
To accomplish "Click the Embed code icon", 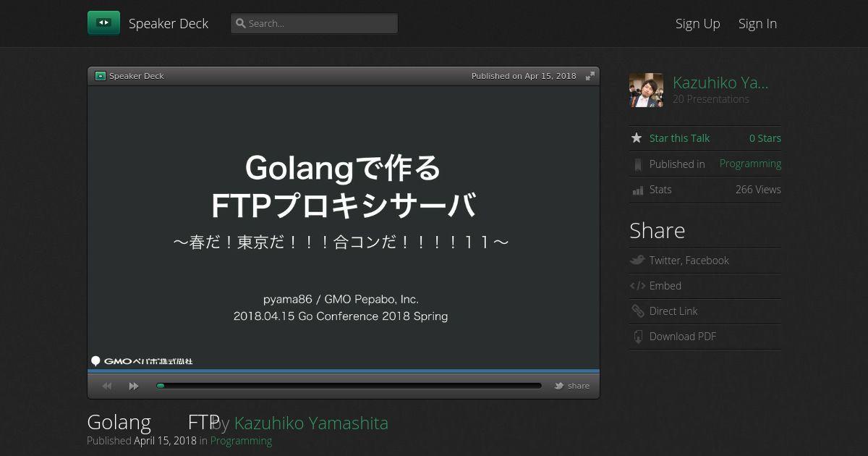I will point(637,286).
